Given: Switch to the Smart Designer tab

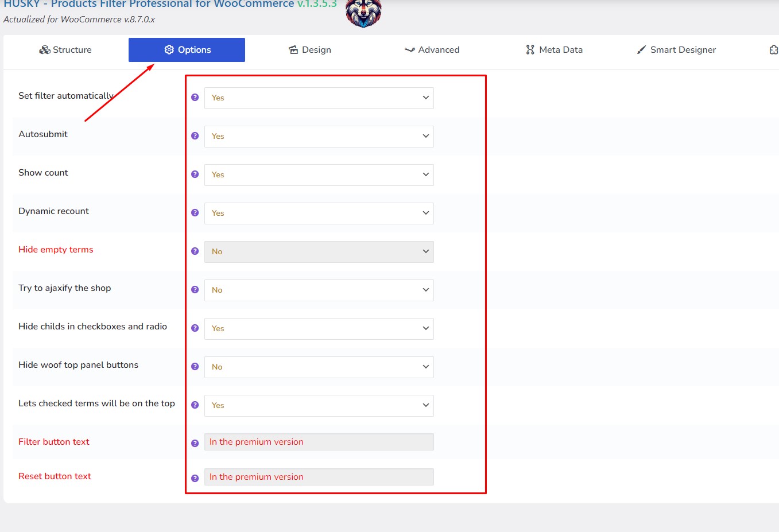Looking at the screenshot, I should click(x=676, y=50).
